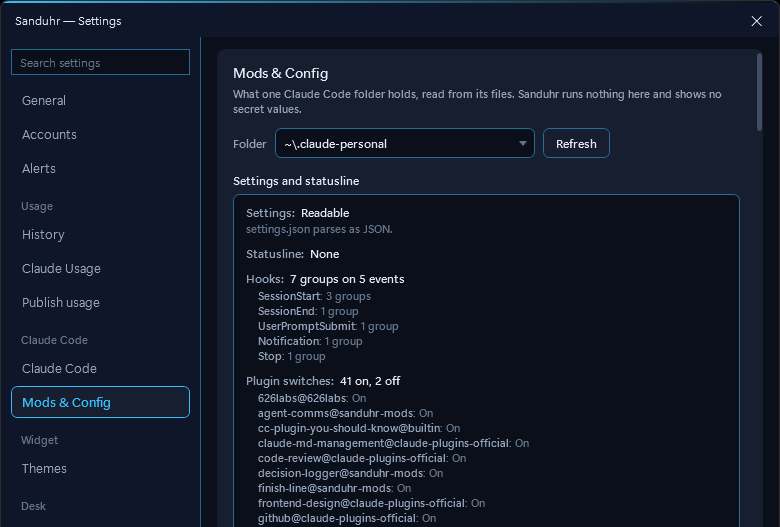The height and width of the screenshot is (527, 780).
Task: Click the Refresh button
Action: point(576,143)
